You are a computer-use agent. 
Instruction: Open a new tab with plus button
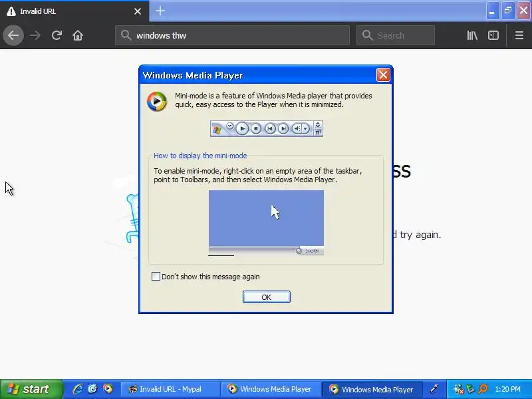pos(160,11)
